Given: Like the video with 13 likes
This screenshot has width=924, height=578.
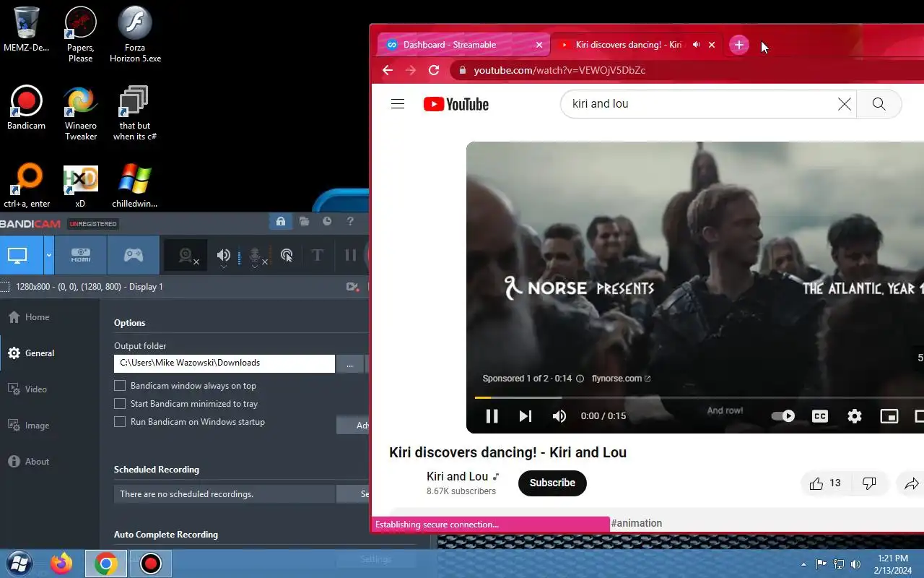Looking at the screenshot, I should 827,483.
